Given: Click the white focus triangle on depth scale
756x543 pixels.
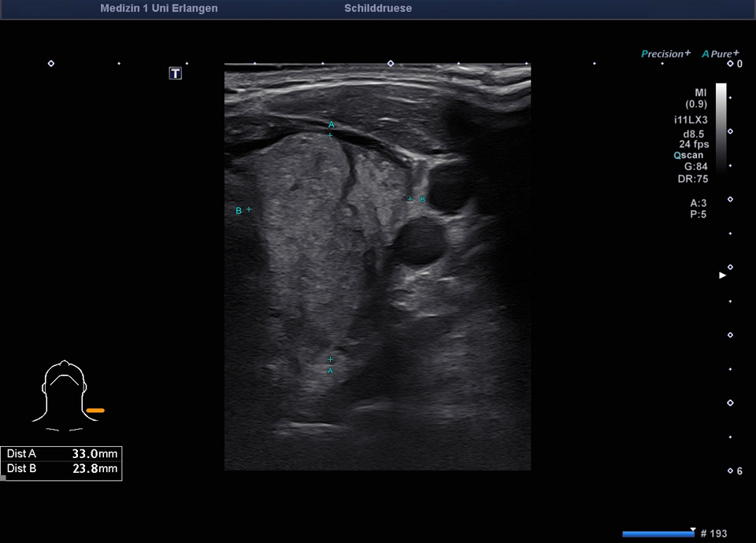Looking at the screenshot, I should tap(722, 275).
